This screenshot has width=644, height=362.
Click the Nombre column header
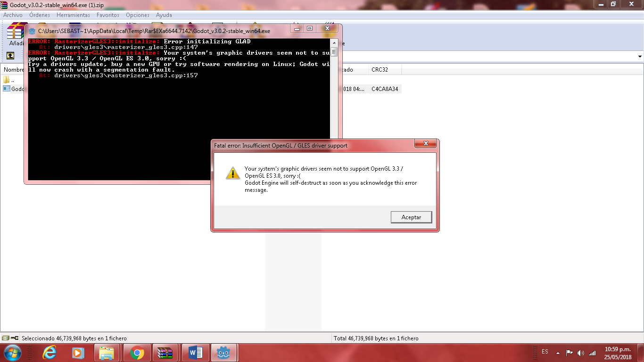coord(13,70)
